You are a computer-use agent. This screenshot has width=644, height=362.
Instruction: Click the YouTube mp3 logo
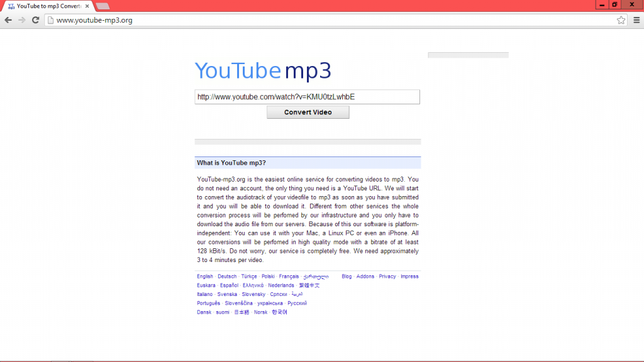coord(263,71)
